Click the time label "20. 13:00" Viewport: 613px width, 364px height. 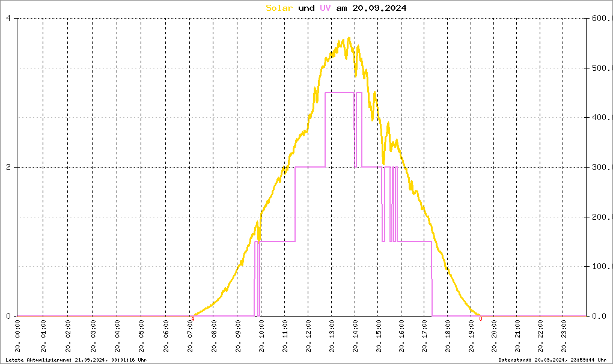click(x=332, y=336)
